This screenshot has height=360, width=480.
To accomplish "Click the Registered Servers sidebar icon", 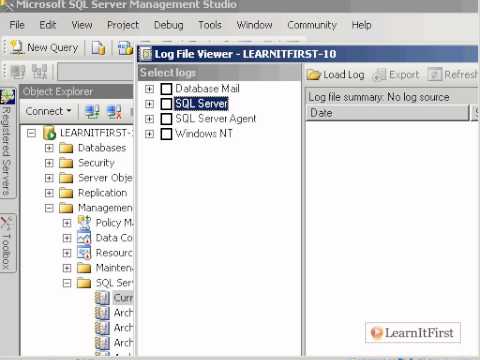I will (x=8, y=97).
